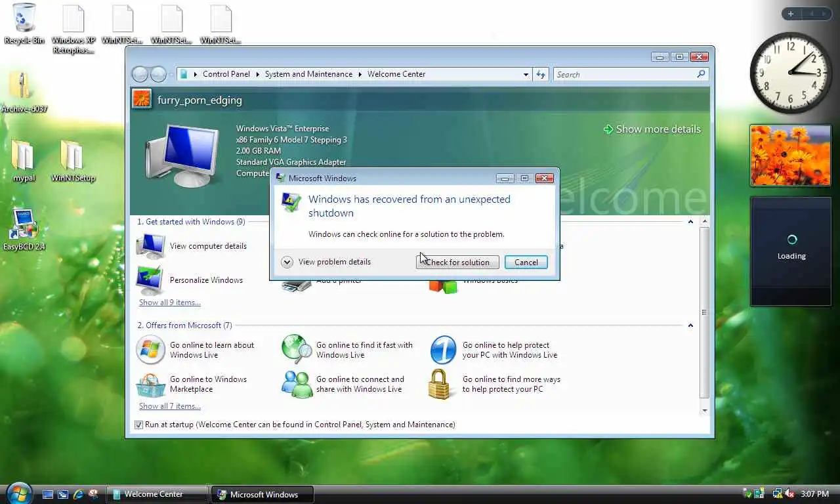Click Switch between windows in Quick Launch
This screenshot has height=504, width=840.
(x=63, y=494)
